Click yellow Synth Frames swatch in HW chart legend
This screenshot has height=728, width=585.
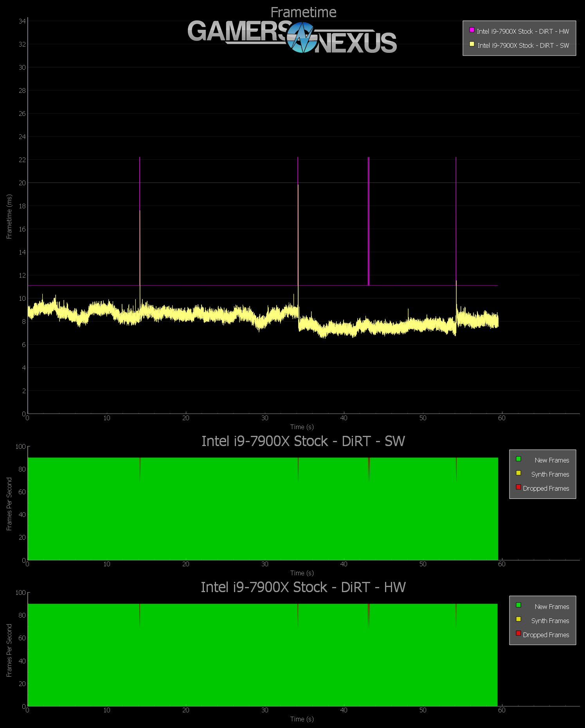(x=518, y=619)
